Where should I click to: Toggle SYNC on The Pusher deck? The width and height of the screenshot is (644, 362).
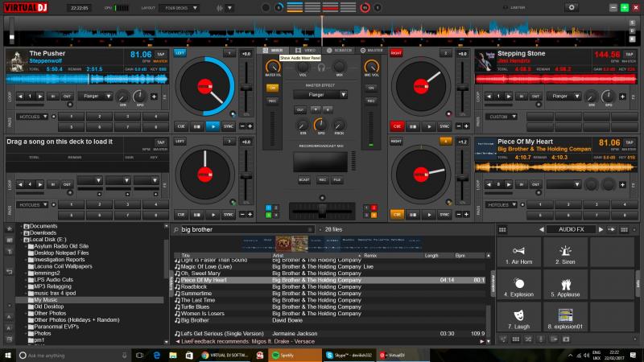pos(229,126)
